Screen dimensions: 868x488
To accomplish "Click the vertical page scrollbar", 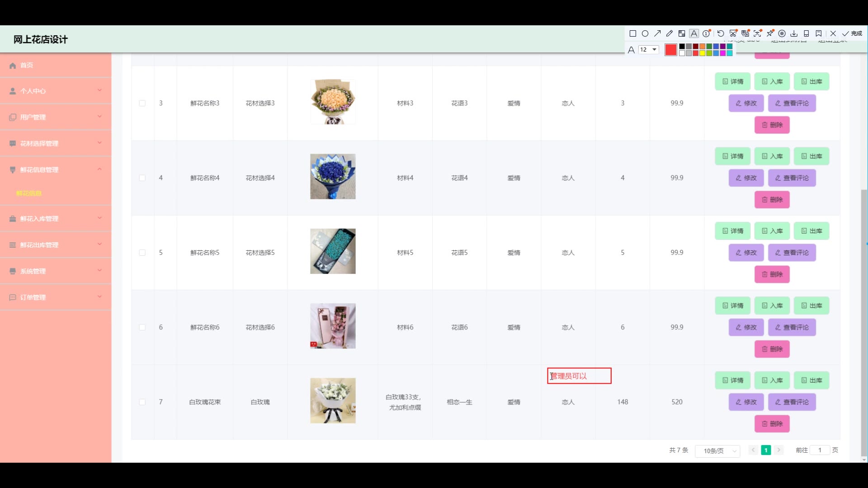I will click(x=864, y=323).
